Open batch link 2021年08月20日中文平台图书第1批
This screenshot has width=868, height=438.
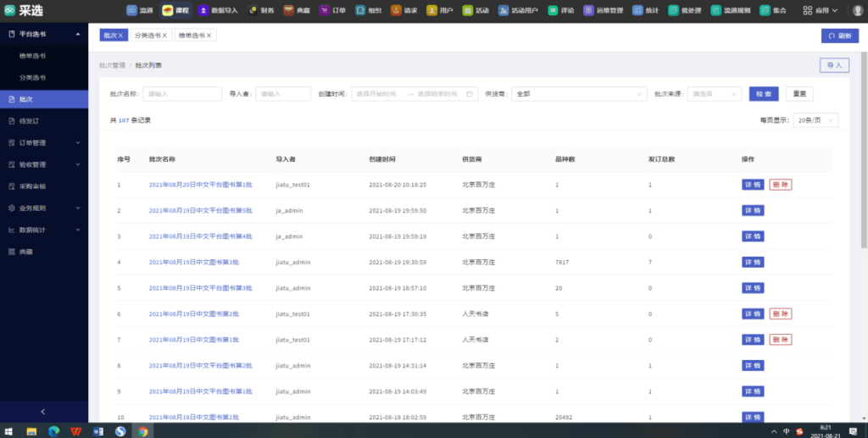[201, 185]
